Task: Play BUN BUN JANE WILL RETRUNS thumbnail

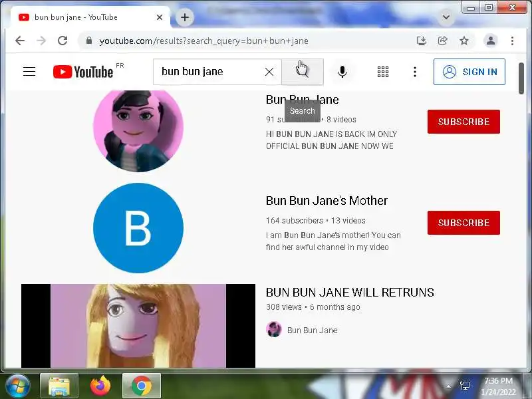Action: point(138,326)
